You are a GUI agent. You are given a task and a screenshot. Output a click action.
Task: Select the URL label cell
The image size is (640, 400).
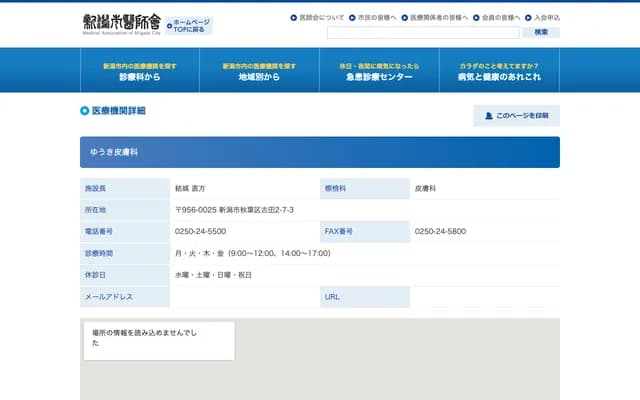[365, 297]
